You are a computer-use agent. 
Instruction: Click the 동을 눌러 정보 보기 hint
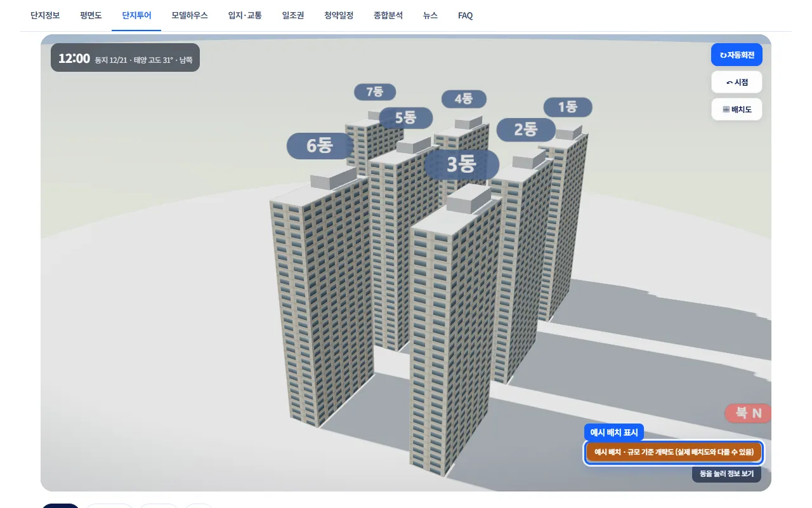[x=726, y=474]
